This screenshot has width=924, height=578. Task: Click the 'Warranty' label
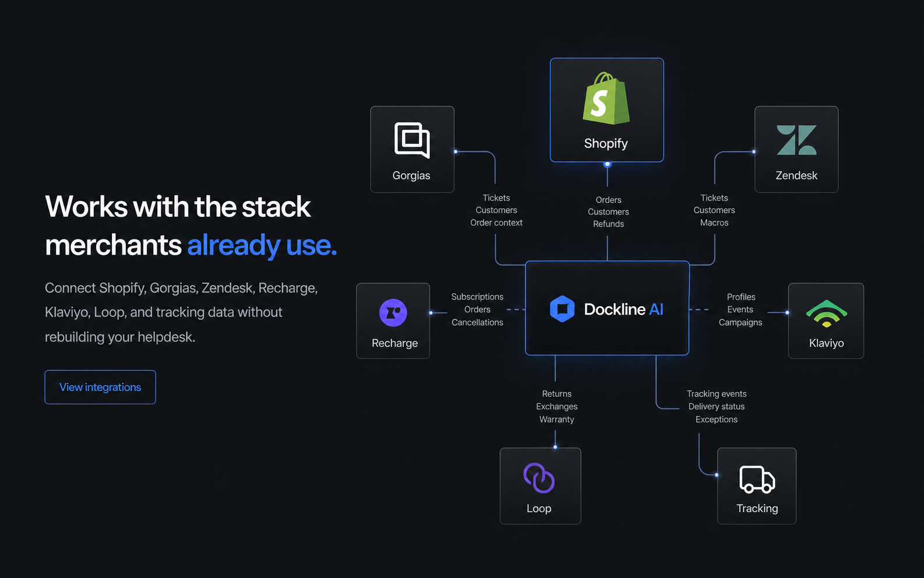coord(556,420)
